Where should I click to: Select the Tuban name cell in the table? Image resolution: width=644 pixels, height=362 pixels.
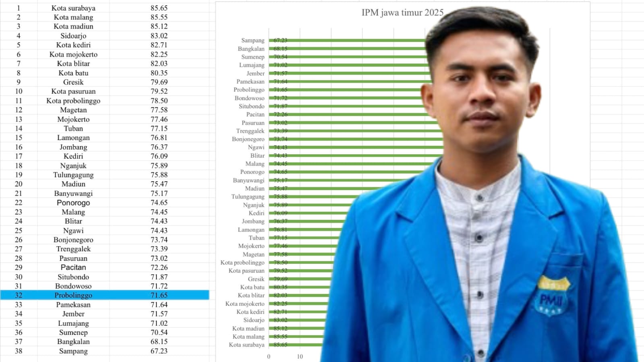(x=73, y=128)
